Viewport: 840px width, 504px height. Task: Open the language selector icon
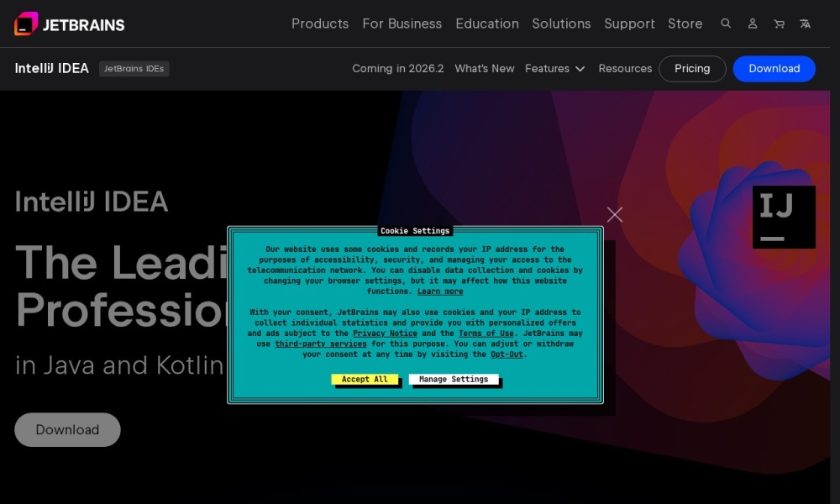point(805,24)
